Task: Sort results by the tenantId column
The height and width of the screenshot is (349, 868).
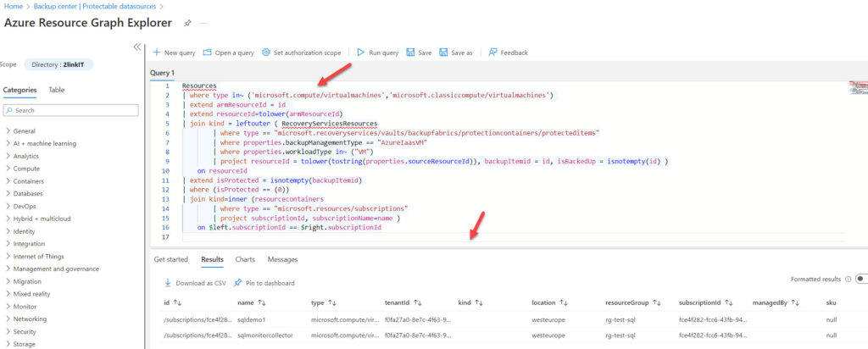Action: [x=418, y=302]
